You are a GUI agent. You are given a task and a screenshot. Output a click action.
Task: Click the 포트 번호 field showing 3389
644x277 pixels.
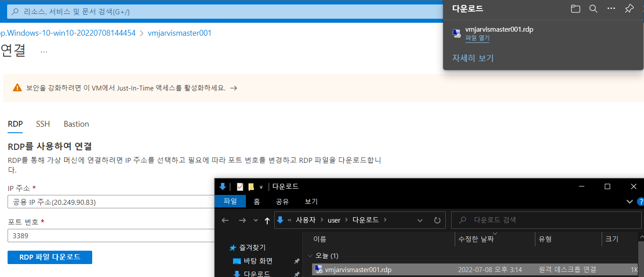111,236
